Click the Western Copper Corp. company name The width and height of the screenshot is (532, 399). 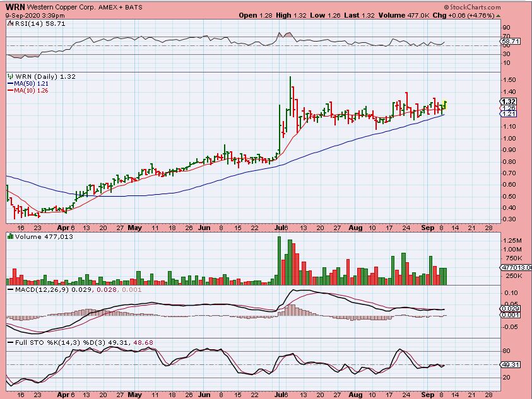coord(61,7)
